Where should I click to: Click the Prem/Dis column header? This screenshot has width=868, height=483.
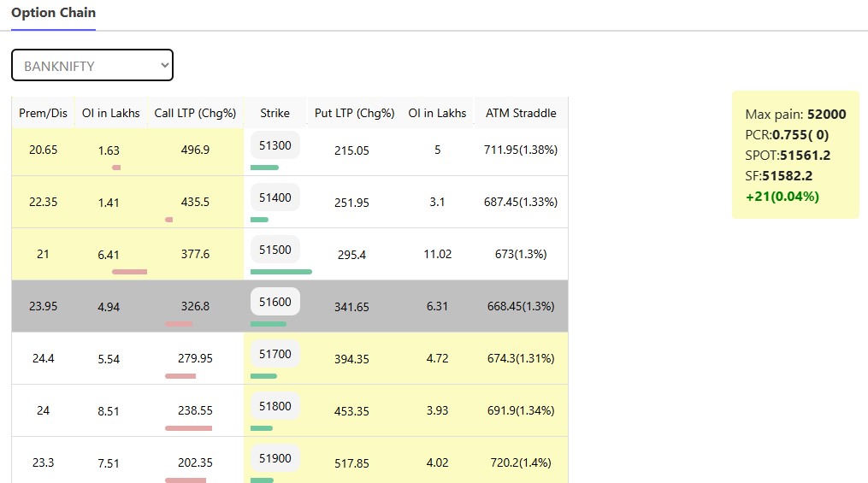pyautogui.click(x=43, y=113)
